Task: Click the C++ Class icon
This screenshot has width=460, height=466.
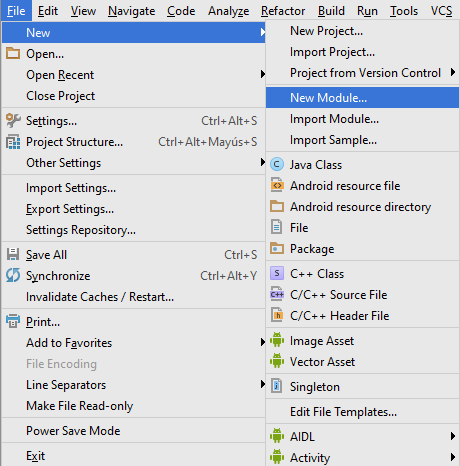Action: [277, 274]
